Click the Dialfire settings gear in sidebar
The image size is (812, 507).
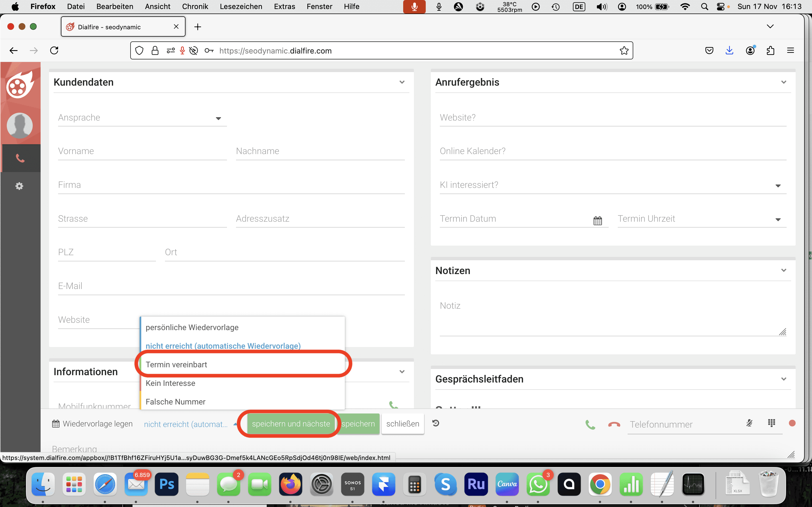click(19, 186)
